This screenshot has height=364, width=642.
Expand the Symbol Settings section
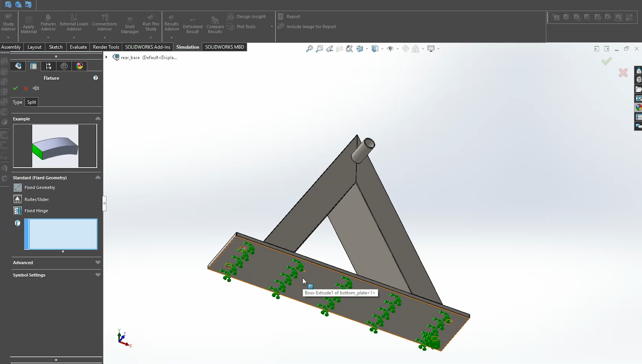(98, 275)
